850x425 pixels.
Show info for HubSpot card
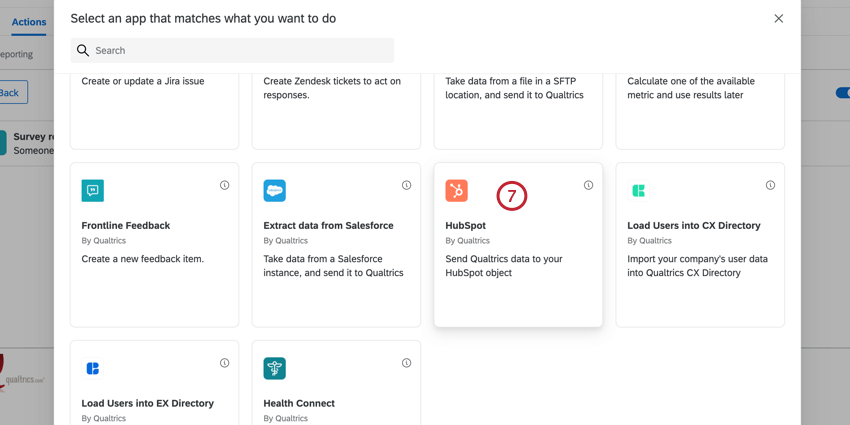[588, 185]
